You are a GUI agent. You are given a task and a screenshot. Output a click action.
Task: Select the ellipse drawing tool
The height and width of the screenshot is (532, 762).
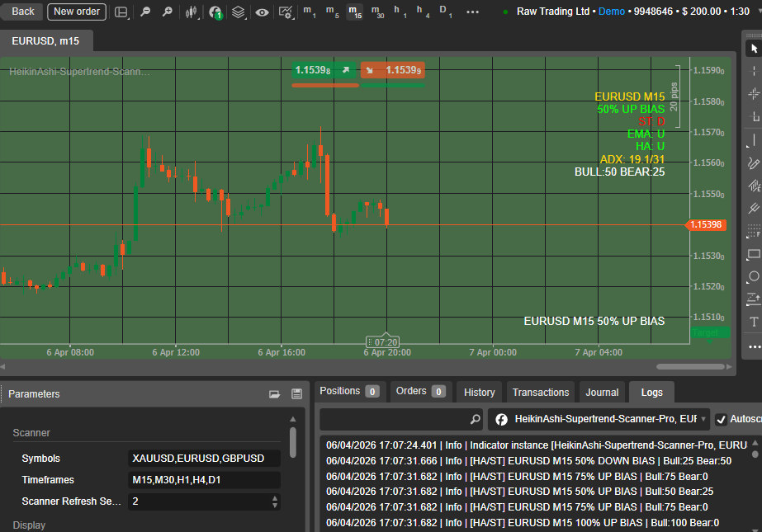coord(753,276)
